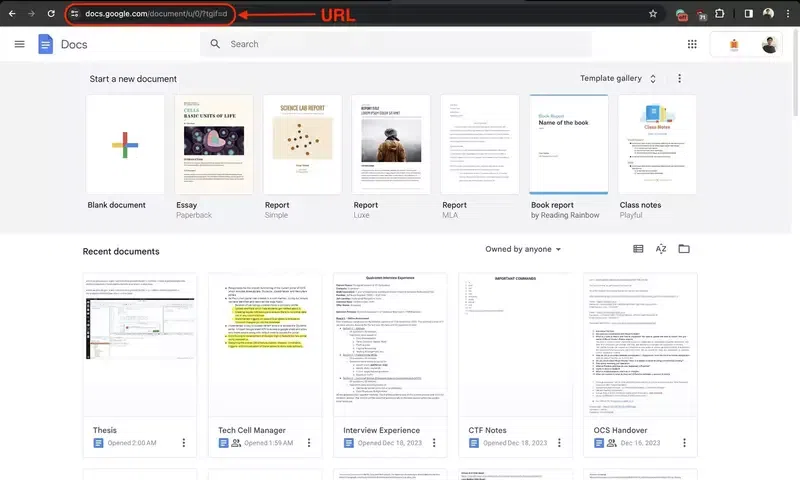This screenshot has height=480, width=800.
Task: Open the main hamburger menu
Action: click(19, 44)
